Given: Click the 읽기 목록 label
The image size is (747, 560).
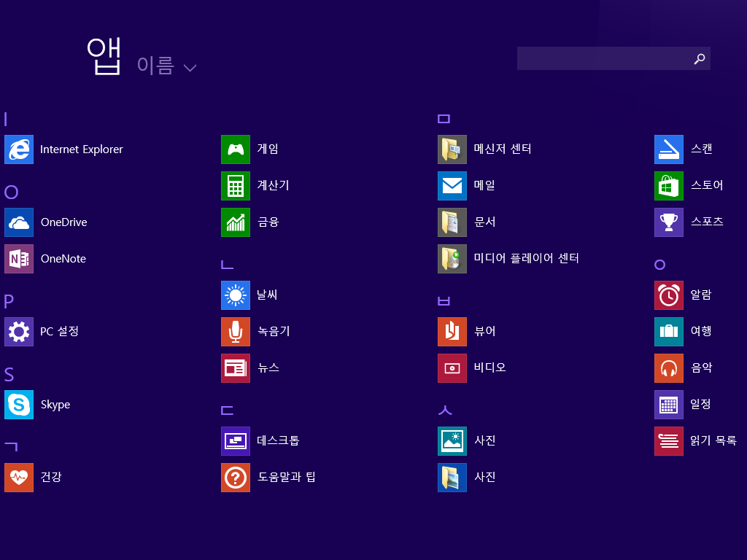Looking at the screenshot, I should point(713,440).
